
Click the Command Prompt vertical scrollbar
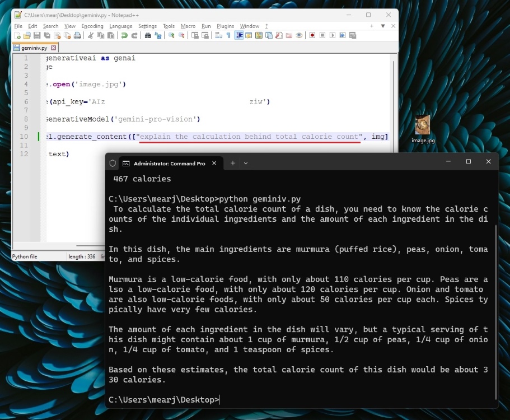tap(495, 308)
